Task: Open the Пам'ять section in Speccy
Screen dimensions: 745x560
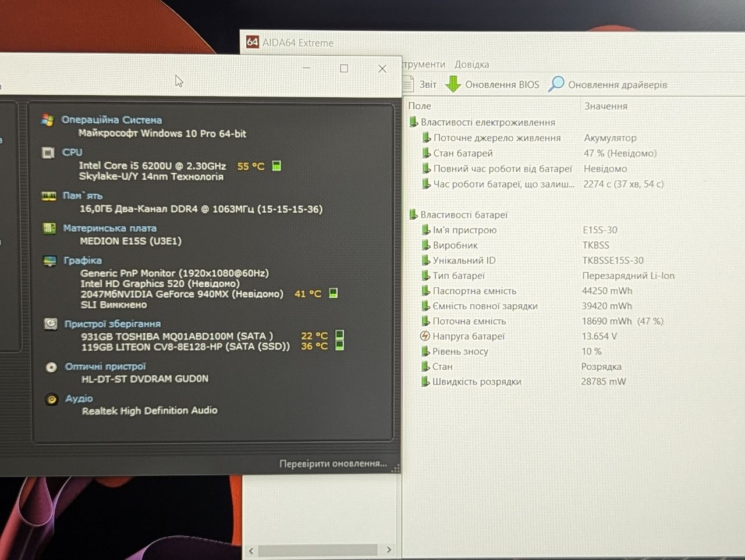Action: [x=83, y=196]
